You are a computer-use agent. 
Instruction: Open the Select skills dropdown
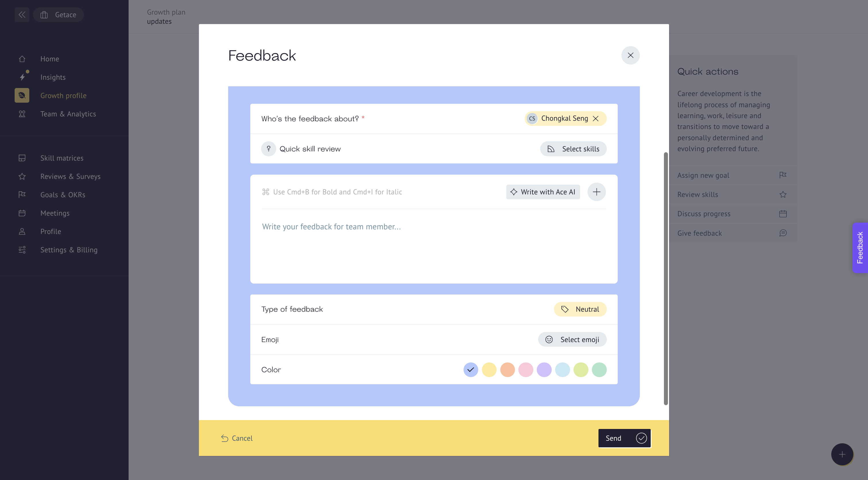573,148
